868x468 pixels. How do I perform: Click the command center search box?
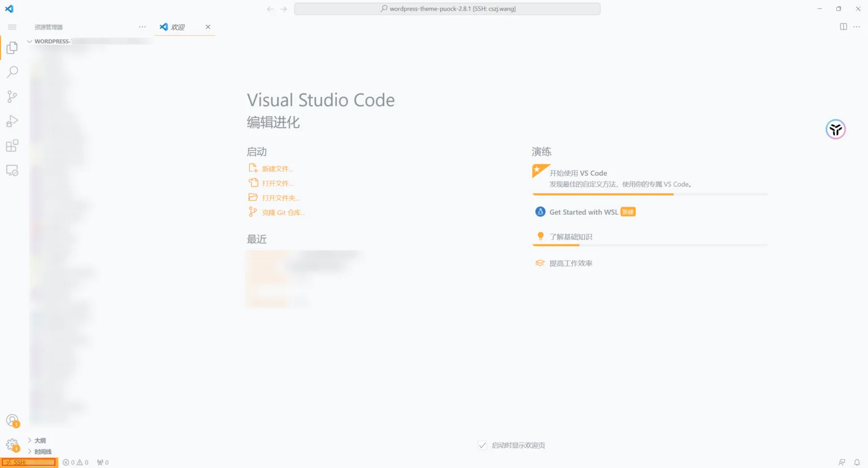[447, 9]
